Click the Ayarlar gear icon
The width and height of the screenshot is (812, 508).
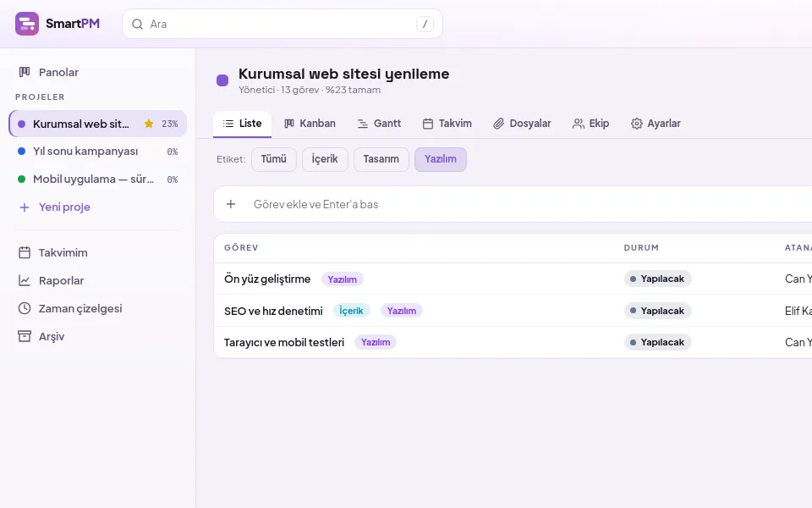tap(636, 124)
